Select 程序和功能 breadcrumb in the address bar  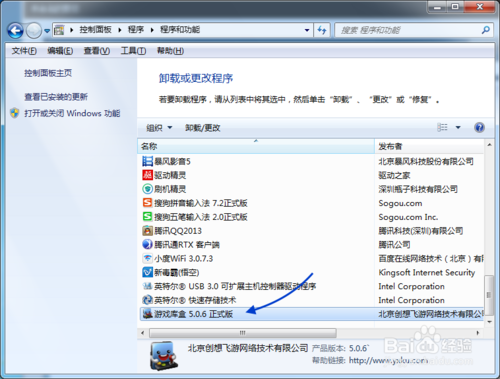(180, 30)
